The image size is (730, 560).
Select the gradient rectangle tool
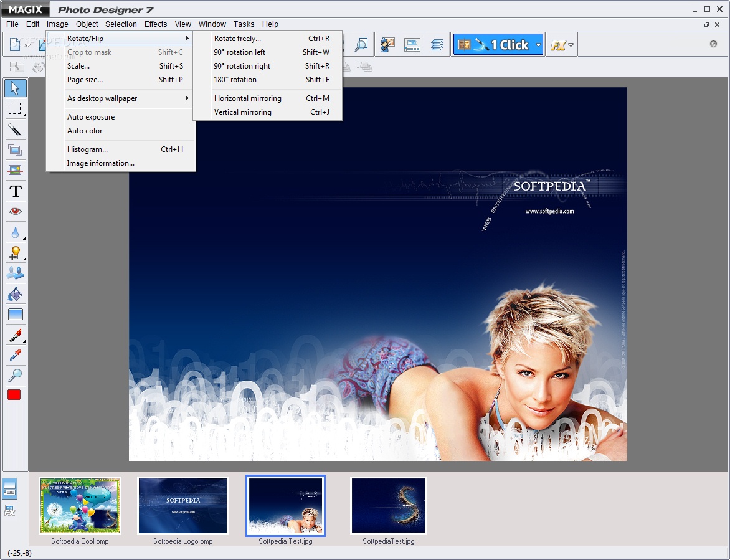15,314
